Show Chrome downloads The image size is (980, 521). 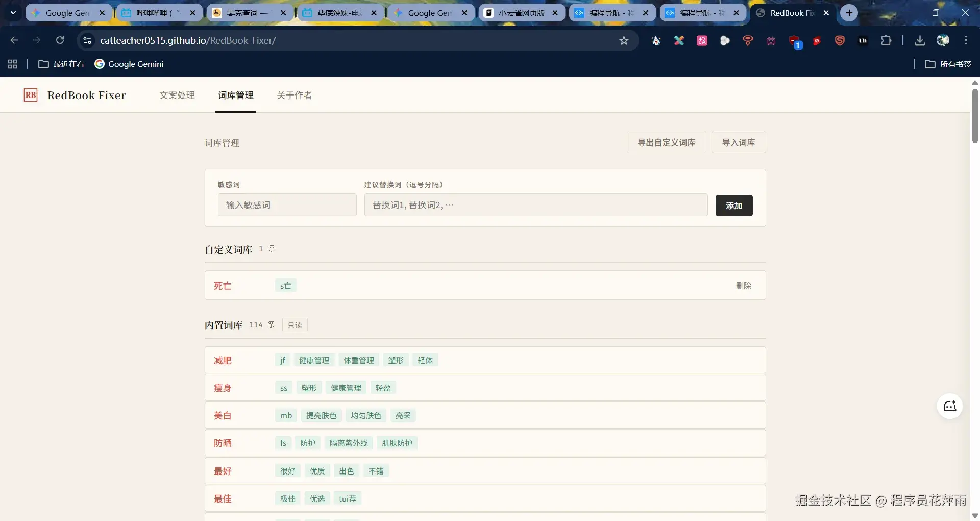coord(920,40)
